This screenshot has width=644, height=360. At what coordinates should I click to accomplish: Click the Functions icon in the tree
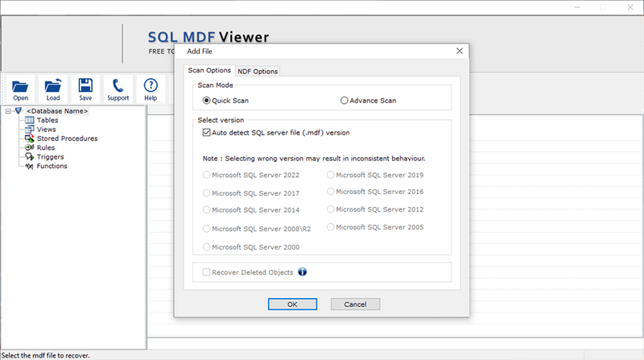click(x=30, y=166)
